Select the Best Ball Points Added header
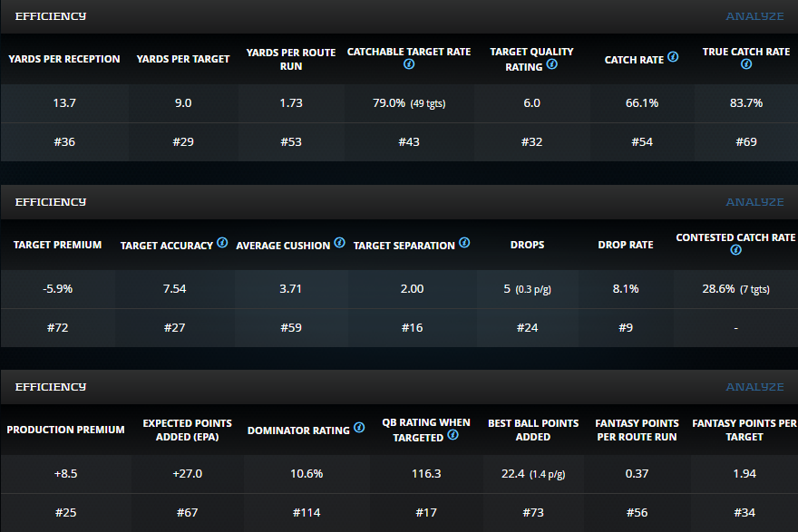 (x=533, y=430)
